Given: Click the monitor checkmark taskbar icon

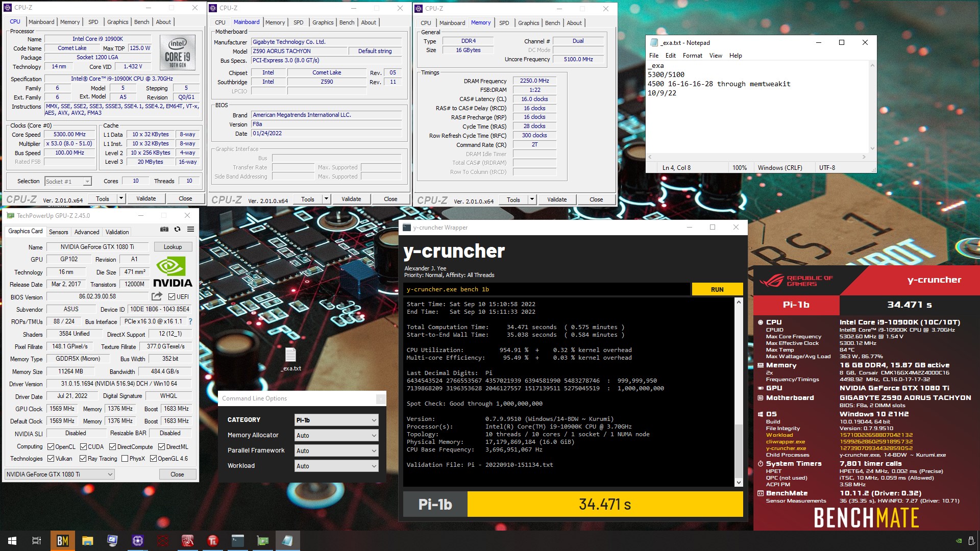Looking at the screenshot, I should (x=112, y=541).
